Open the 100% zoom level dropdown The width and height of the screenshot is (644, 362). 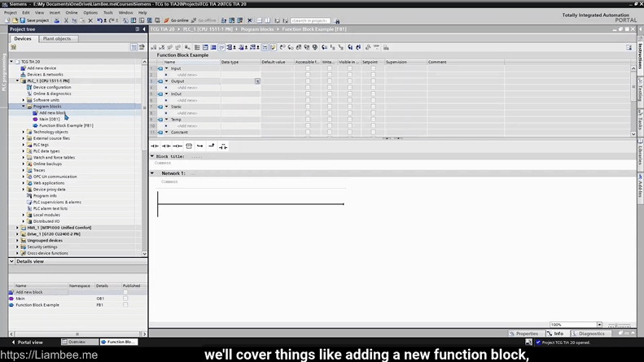pyautogui.click(x=599, y=325)
